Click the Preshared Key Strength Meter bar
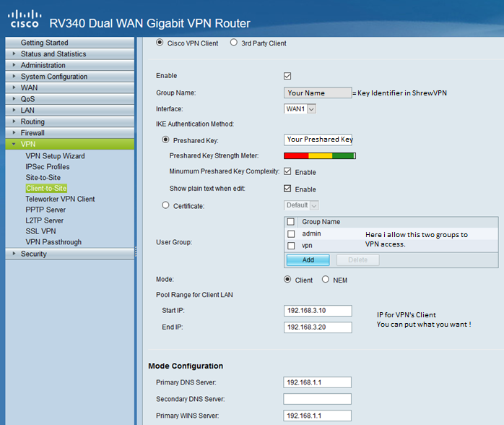Image resolution: width=504 pixels, height=425 pixels. click(320, 156)
